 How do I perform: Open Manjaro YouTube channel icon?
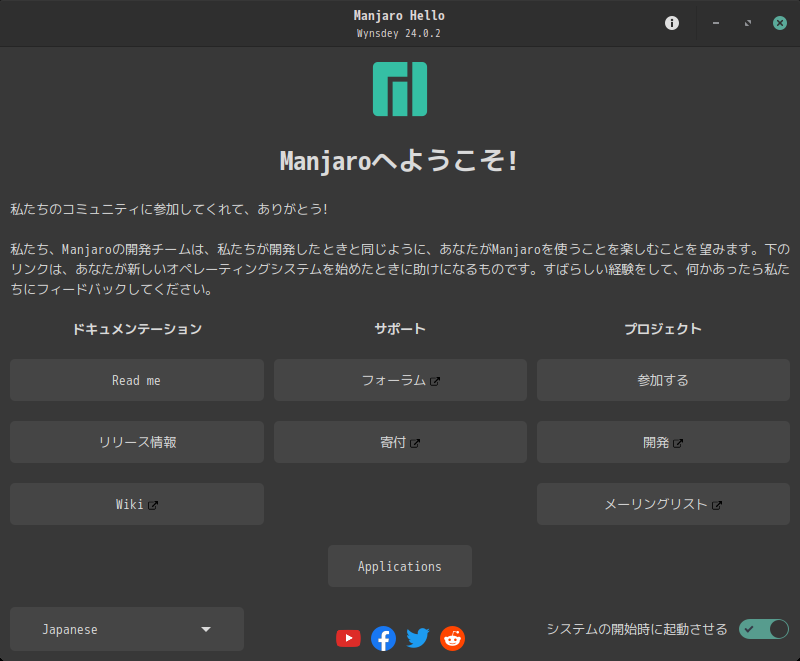click(x=348, y=638)
